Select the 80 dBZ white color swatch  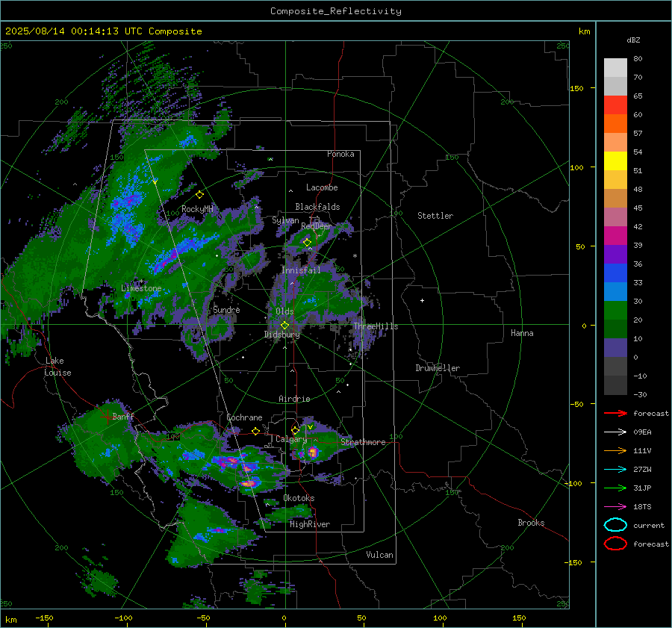pyautogui.click(x=615, y=67)
